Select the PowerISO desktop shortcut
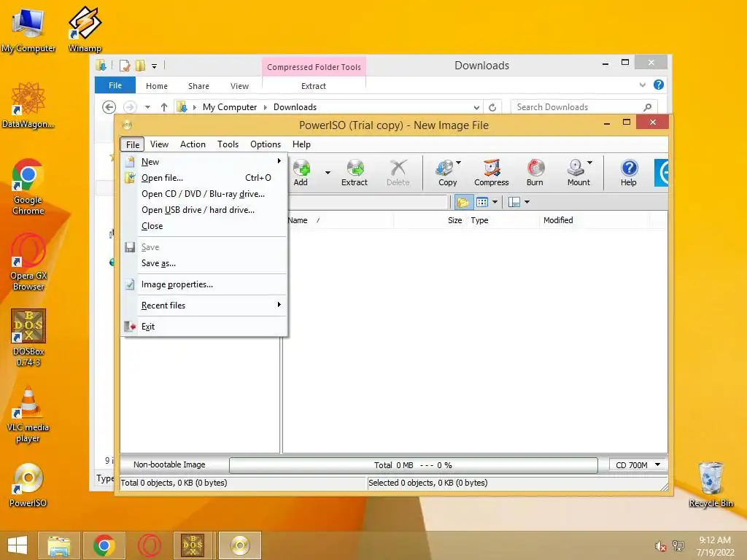747x560 pixels. [28, 485]
